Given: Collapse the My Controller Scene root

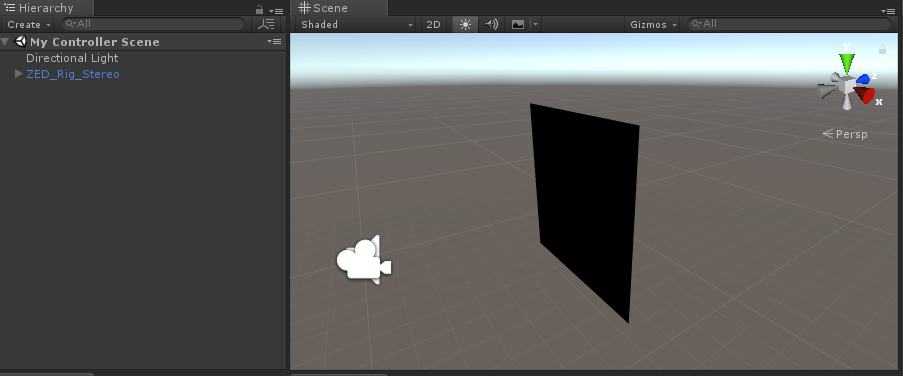Looking at the screenshot, I should click(x=6, y=41).
